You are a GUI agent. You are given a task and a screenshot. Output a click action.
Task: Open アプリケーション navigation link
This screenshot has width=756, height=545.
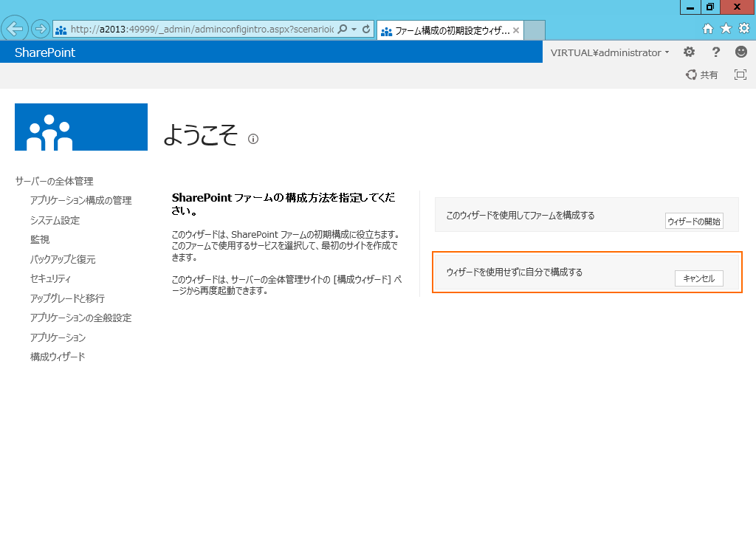point(58,337)
